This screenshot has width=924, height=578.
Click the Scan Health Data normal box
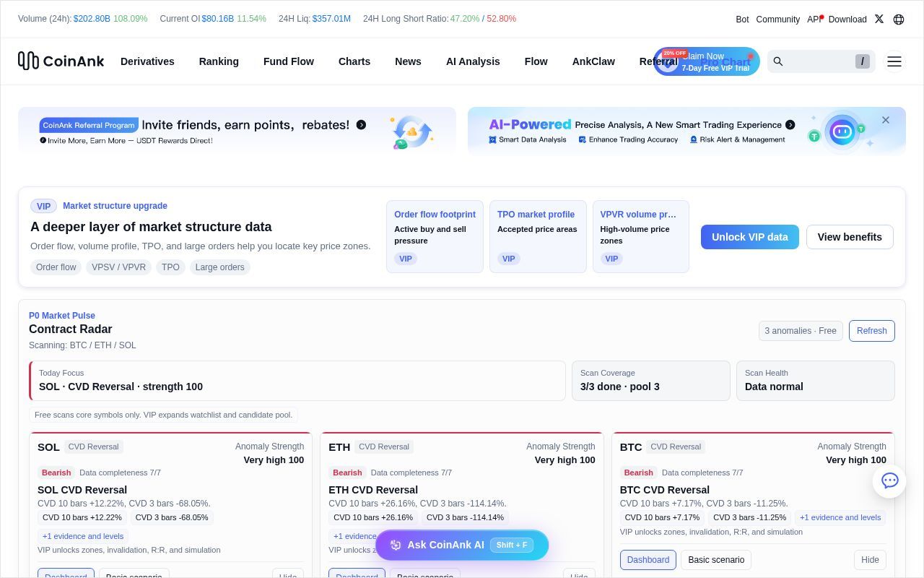click(x=816, y=381)
